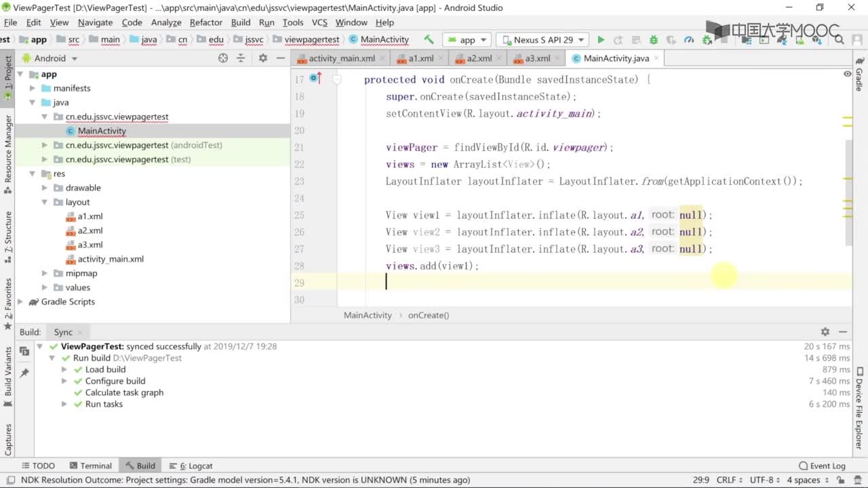Viewport: 868px width, 488px height.
Task: Open the Android project view dropdown
Action: (x=50, y=58)
